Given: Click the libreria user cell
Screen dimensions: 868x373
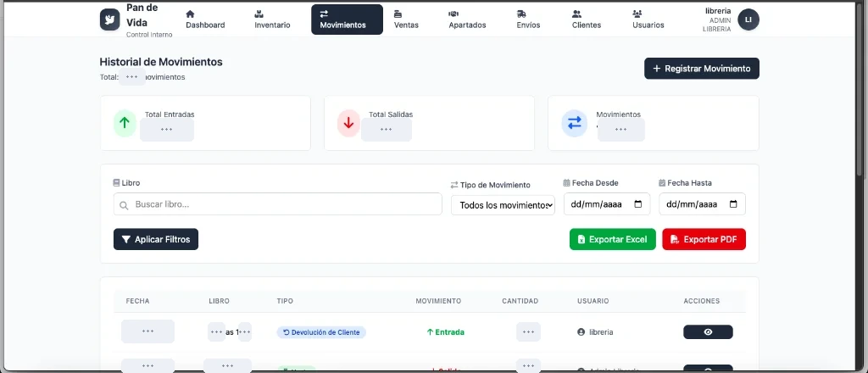Looking at the screenshot, I should 595,332.
